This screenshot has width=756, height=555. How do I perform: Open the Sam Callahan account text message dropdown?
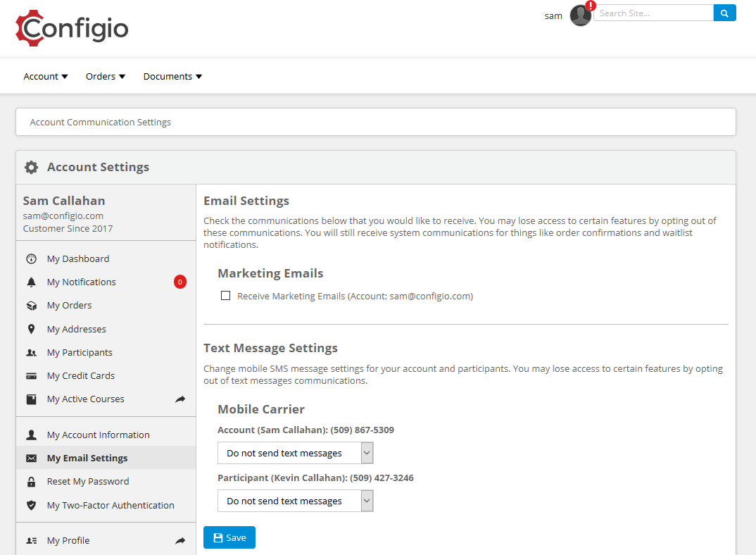pos(295,453)
